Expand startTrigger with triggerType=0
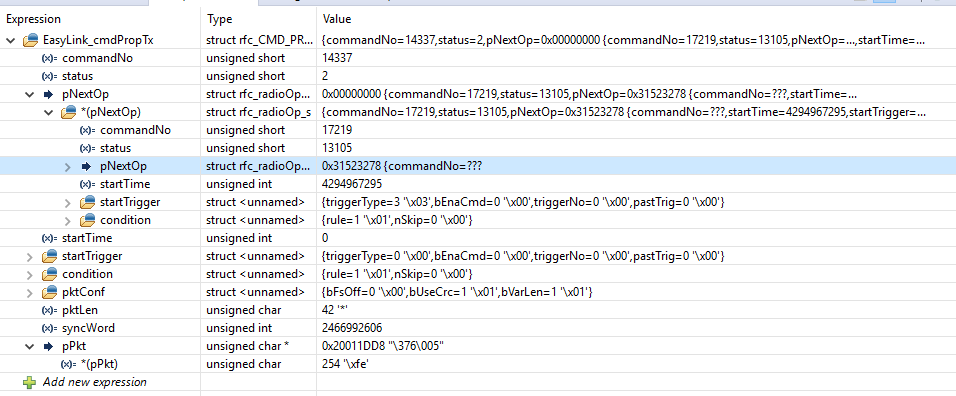The image size is (956, 396). [x=29, y=256]
